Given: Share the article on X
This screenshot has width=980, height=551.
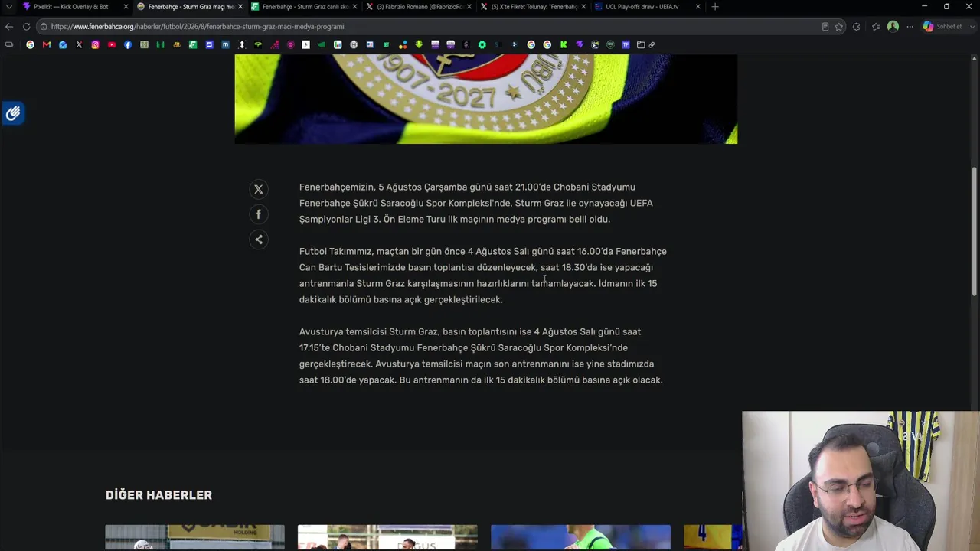Looking at the screenshot, I should tap(259, 189).
